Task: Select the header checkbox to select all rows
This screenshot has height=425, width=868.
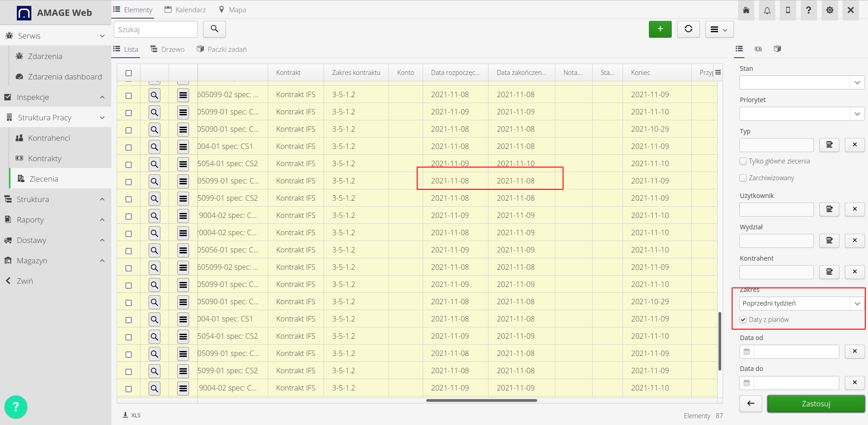Action: [129, 72]
